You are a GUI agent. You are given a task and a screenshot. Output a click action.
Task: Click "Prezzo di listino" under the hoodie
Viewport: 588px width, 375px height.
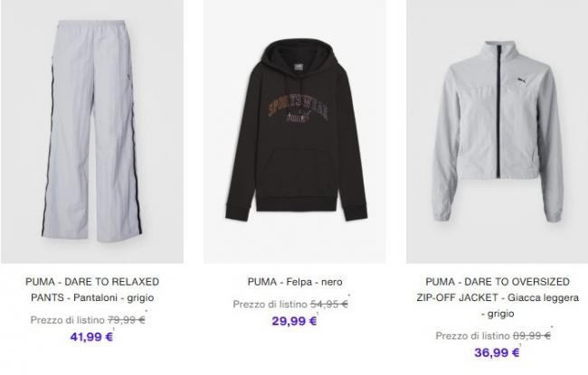[x=270, y=305]
